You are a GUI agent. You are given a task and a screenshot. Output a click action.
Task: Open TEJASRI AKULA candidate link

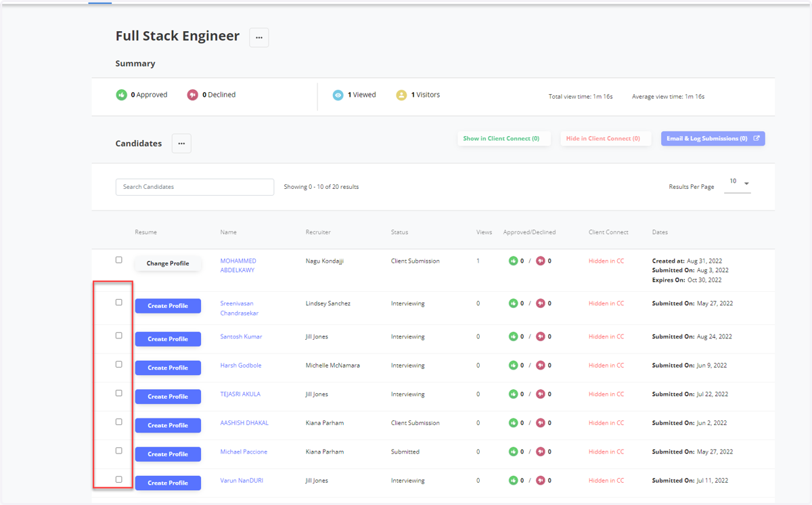[240, 394]
